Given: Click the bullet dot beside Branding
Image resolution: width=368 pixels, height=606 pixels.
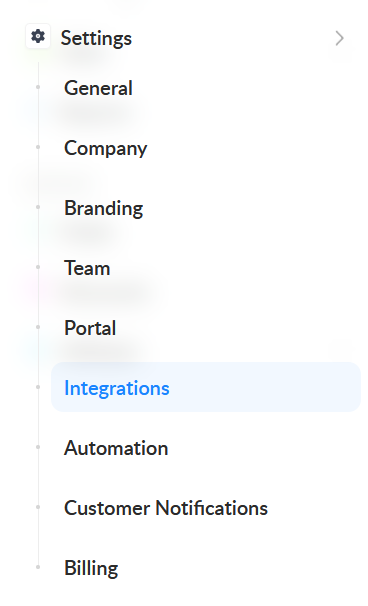Looking at the screenshot, I should [38, 207].
